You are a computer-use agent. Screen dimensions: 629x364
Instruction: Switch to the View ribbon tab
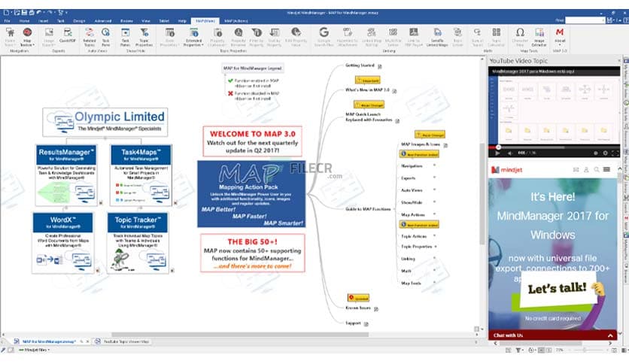pyautogui.click(x=146, y=21)
